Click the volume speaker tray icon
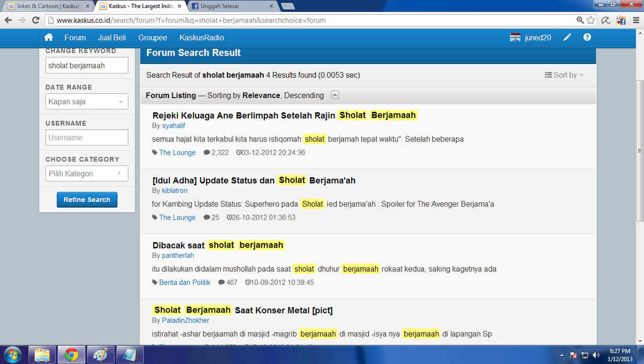 pyautogui.click(x=596, y=355)
